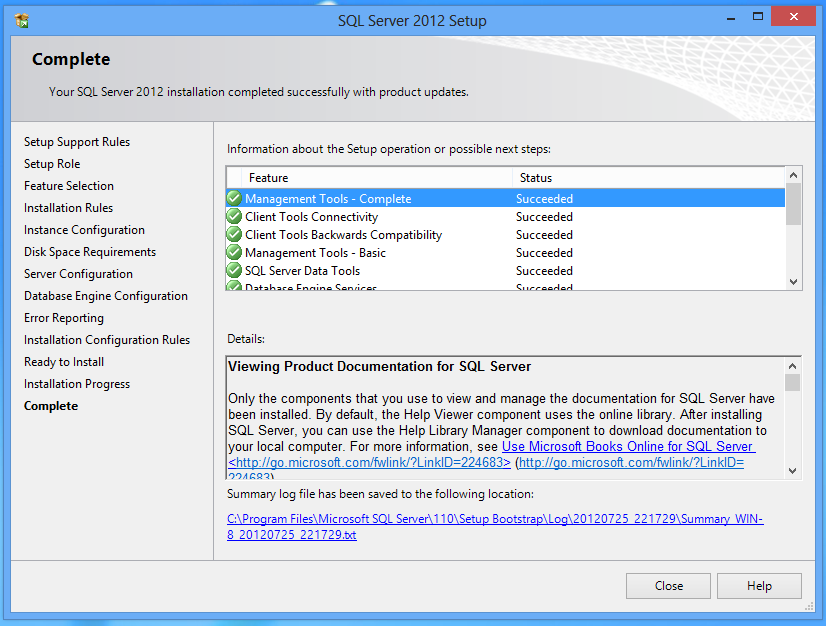Click the bold Complete step in the sidebar

coord(51,406)
